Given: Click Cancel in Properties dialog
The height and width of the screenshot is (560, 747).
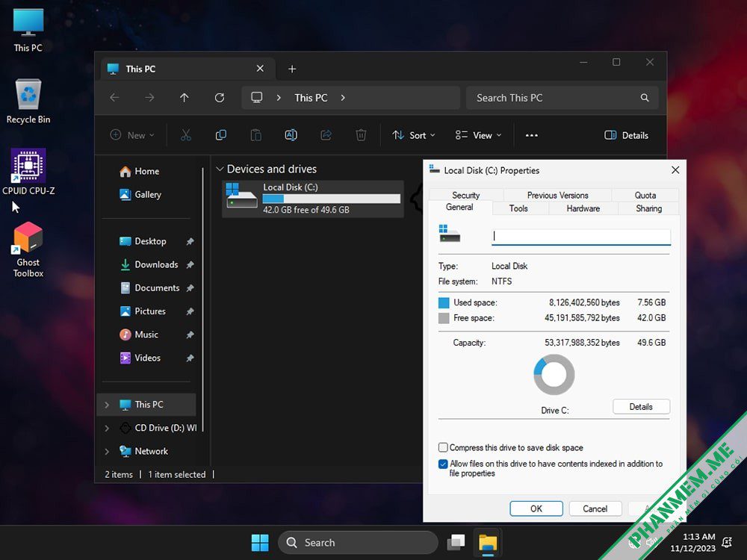Looking at the screenshot, I should (x=595, y=508).
